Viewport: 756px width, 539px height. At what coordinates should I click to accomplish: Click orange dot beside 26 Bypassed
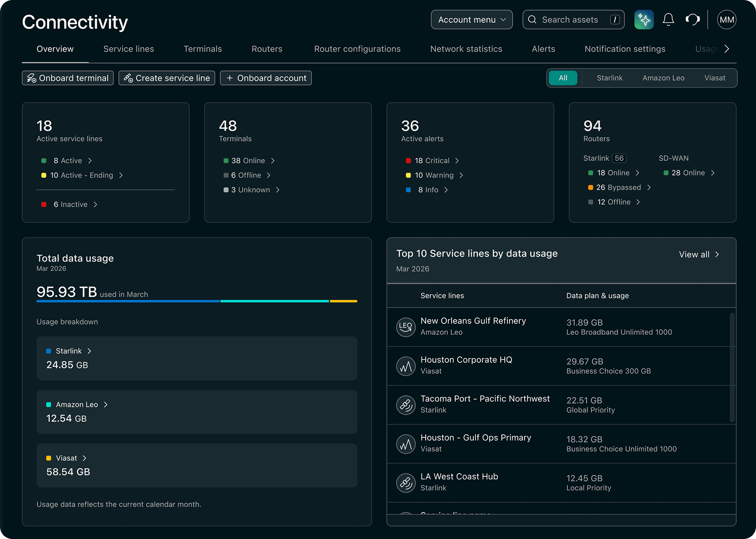pos(591,188)
